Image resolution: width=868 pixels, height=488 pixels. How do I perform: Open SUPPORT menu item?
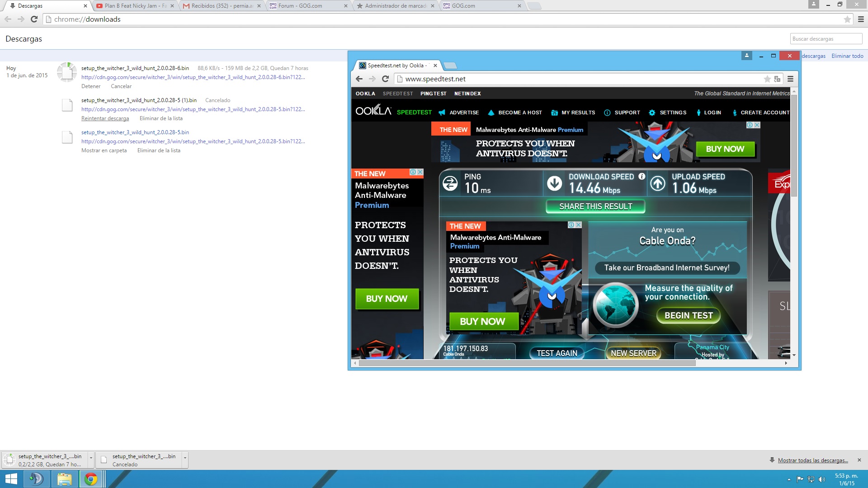(x=622, y=113)
